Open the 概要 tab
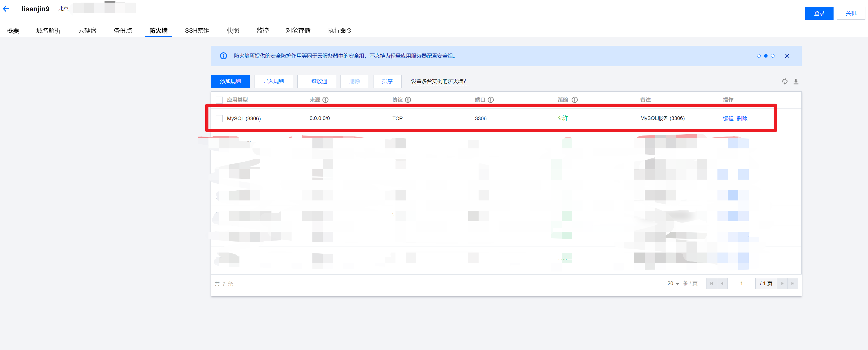Viewport: 868px width, 350px height. 13,31
